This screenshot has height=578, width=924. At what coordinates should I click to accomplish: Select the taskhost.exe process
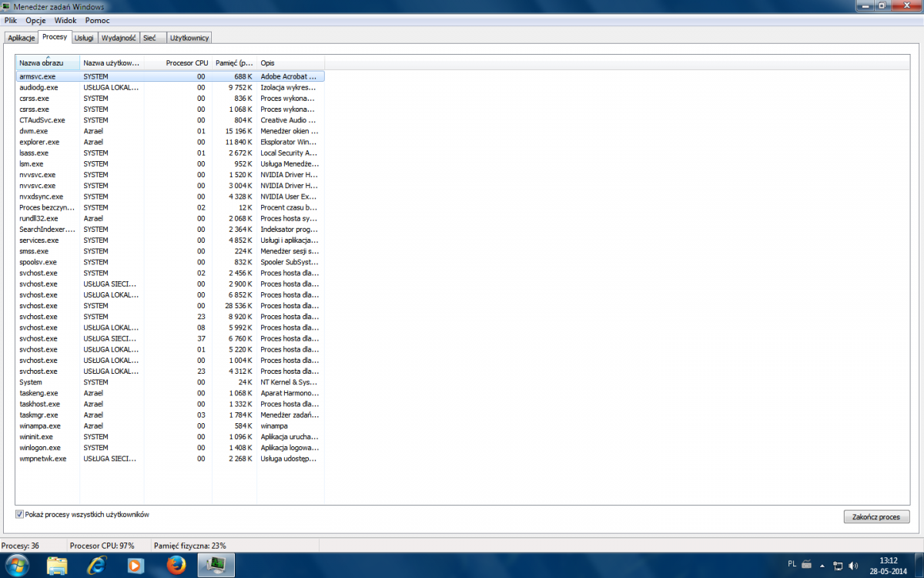pos(170,404)
